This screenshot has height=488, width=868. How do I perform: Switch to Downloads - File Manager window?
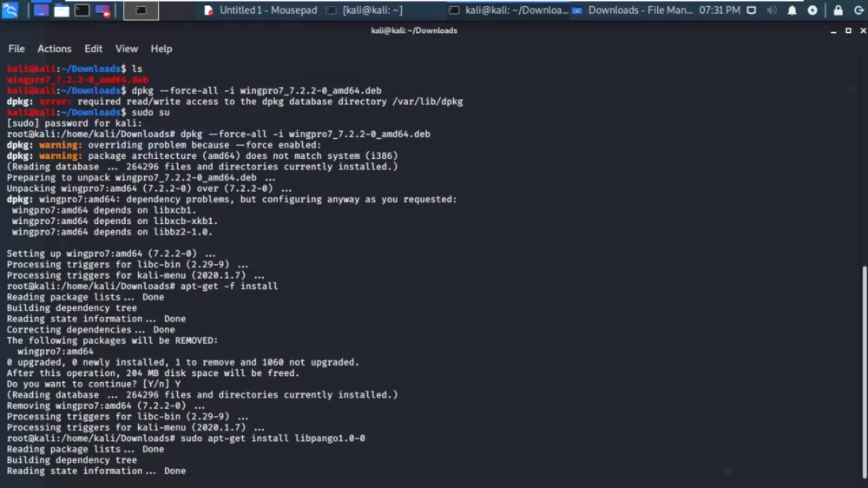pos(632,10)
